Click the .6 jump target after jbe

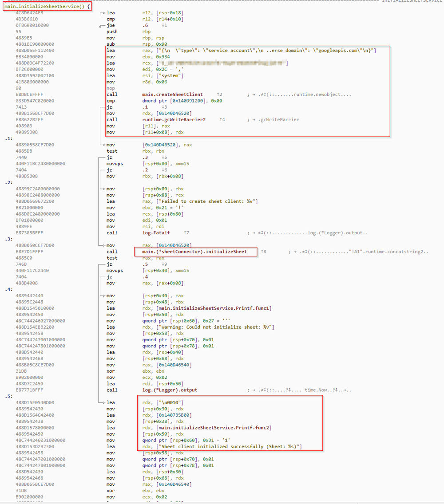145,25
